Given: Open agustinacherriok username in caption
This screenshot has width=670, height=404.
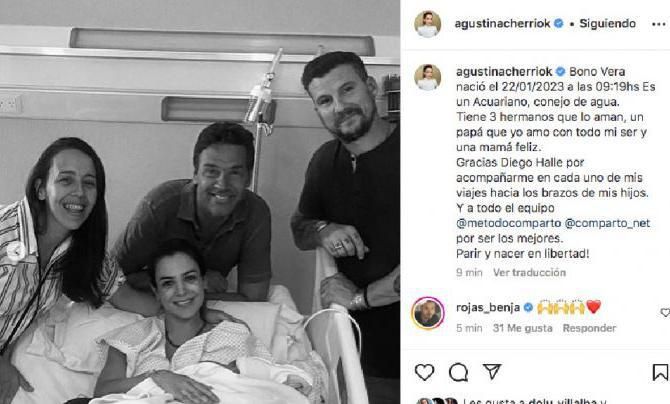Looking at the screenshot, I should [504, 71].
